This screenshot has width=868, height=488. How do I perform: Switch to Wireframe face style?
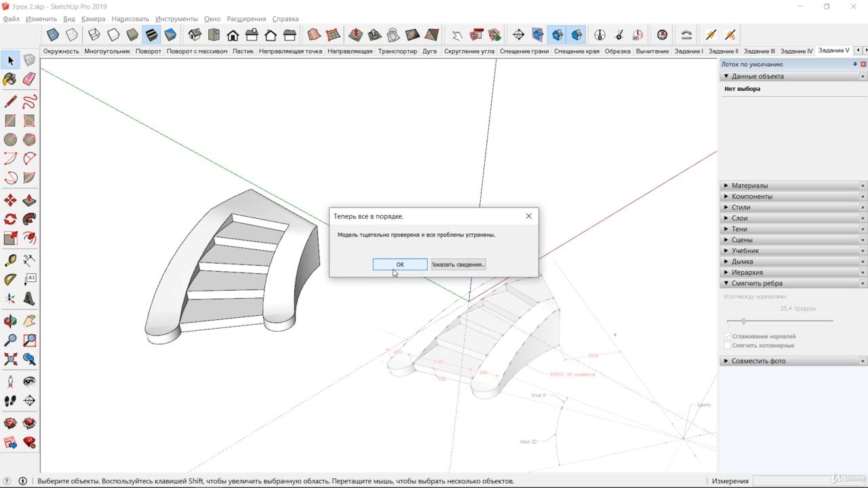tap(94, 35)
